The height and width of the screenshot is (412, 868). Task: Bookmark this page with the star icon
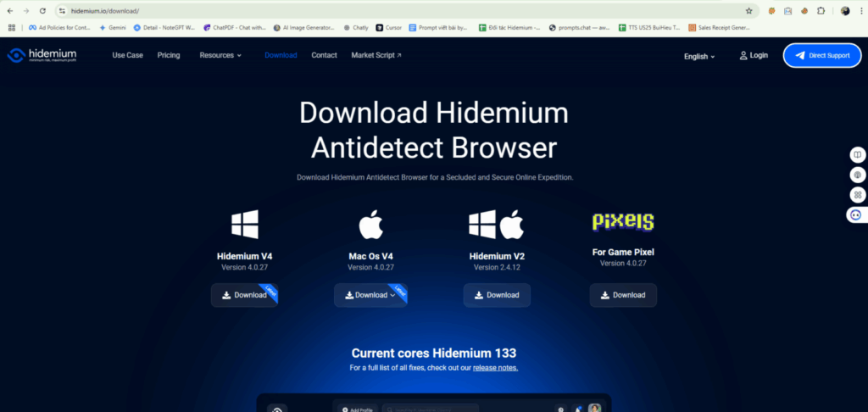click(748, 10)
